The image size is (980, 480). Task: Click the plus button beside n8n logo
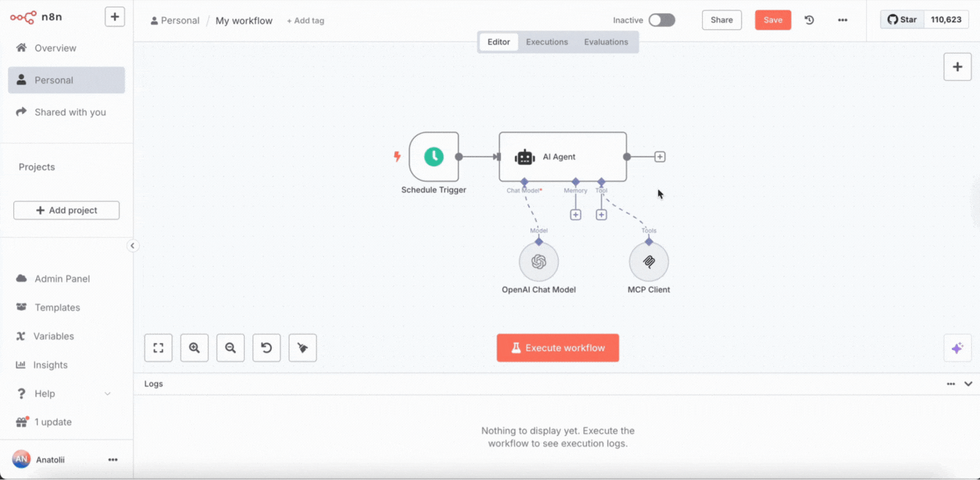tap(115, 17)
